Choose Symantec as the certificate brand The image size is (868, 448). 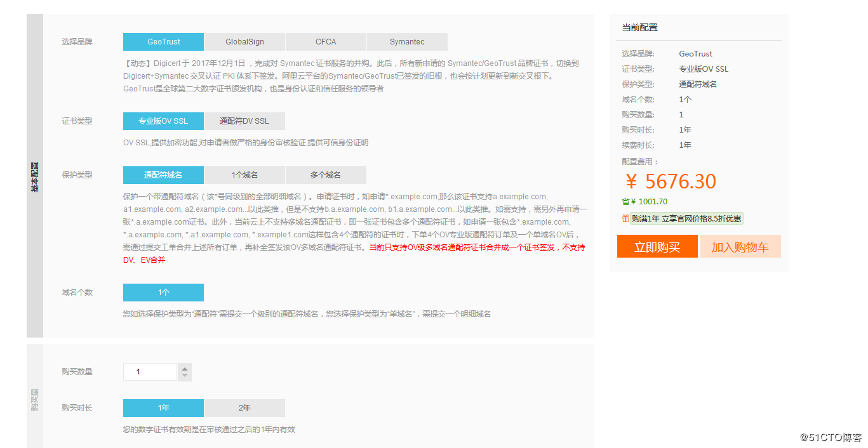[x=407, y=41]
